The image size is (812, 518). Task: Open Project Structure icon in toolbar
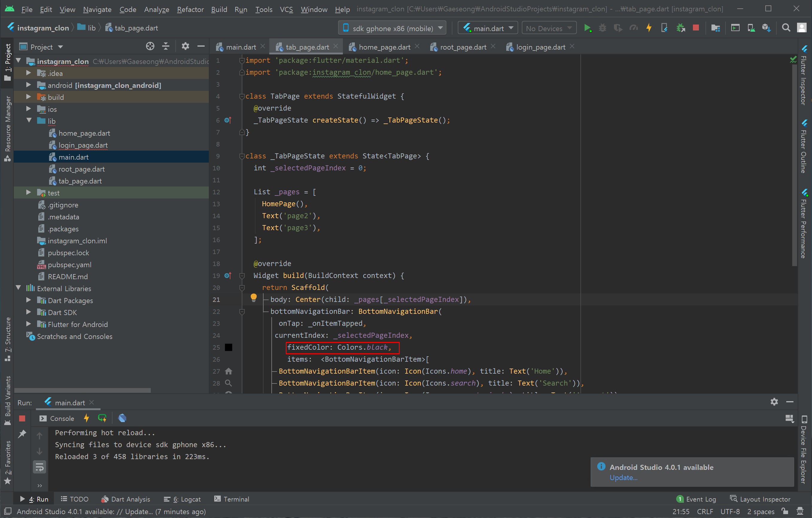pos(715,28)
